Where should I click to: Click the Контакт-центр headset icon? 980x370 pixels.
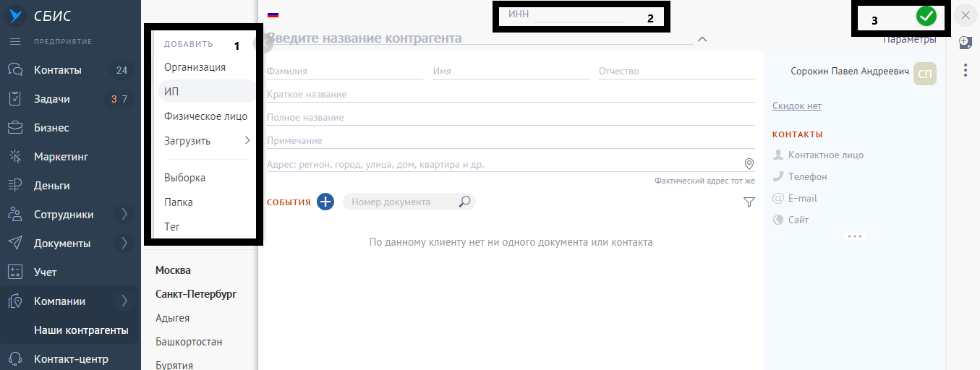pyautogui.click(x=14, y=359)
